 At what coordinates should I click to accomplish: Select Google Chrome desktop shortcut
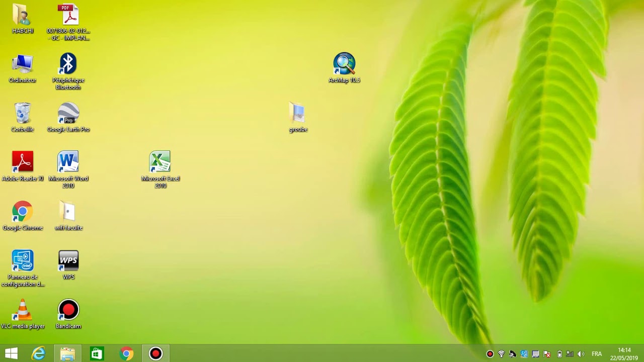click(x=23, y=216)
